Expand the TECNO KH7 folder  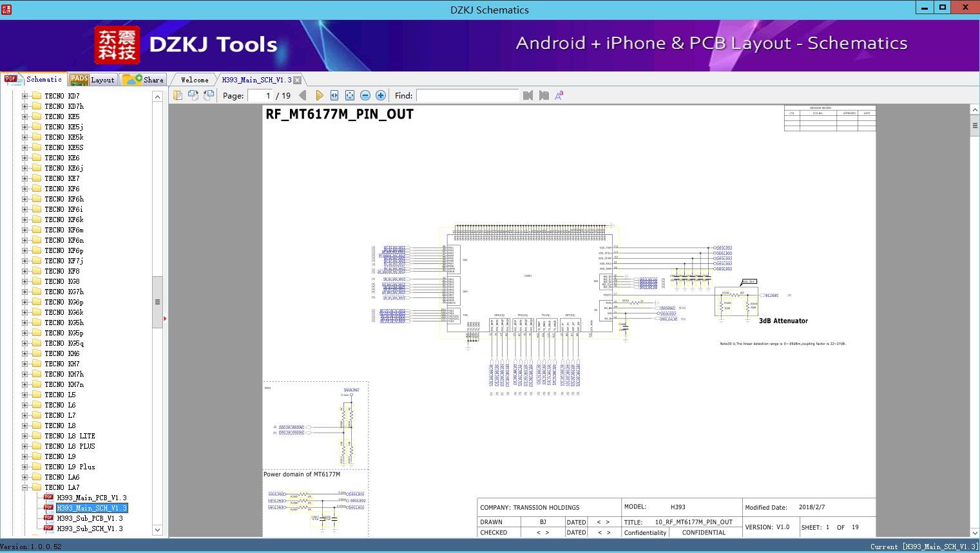(x=25, y=364)
